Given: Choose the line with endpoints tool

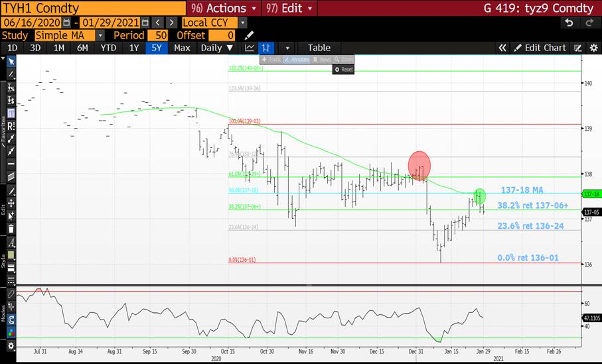Looking at the screenshot, I should [x=11, y=139].
